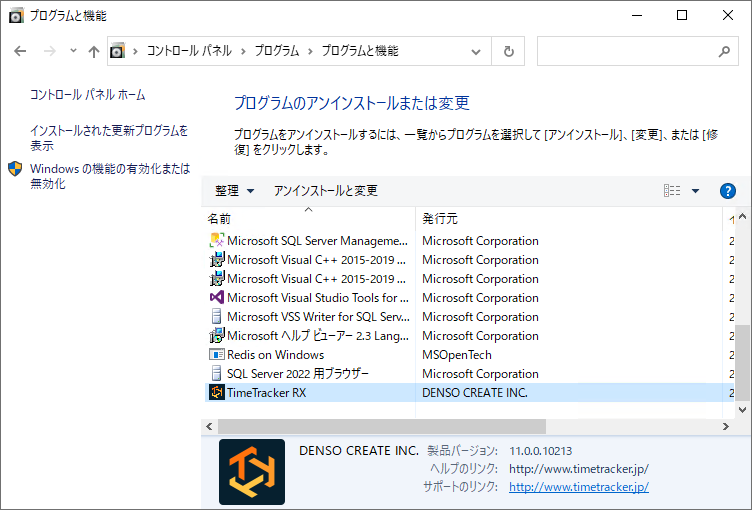Open recent locations dropdown arrow
752x511 pixels.
(x=72, y=51)
